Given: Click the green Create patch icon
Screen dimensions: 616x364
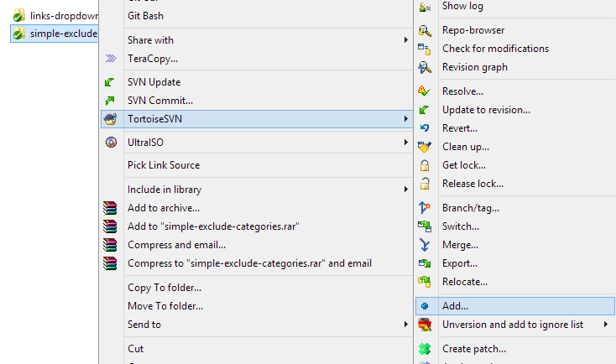Looking at the screenshot, I should [x=425, y=349].
